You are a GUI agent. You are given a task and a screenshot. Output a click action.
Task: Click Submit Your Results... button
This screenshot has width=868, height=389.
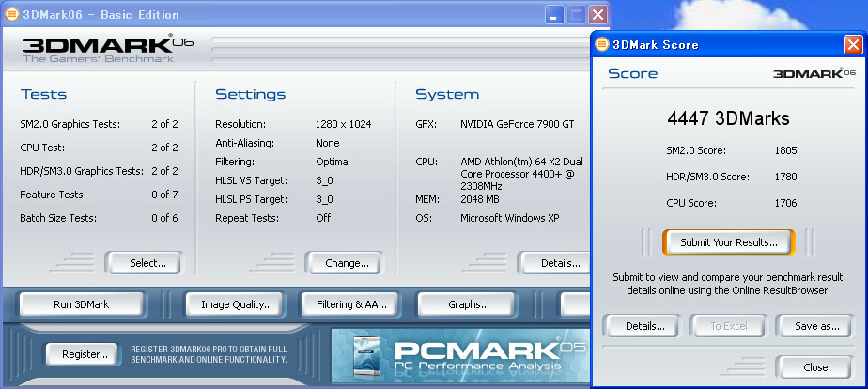tap(729, 242)
